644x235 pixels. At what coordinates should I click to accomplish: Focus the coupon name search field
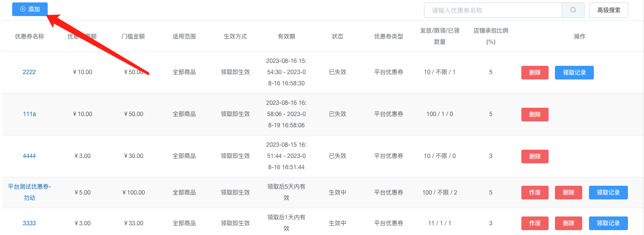(493, 10)
